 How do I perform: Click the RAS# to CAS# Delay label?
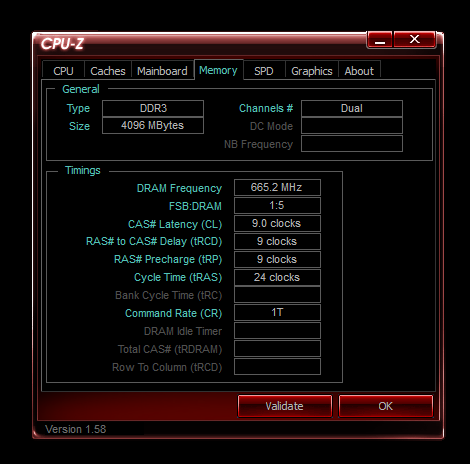[154, 241]
